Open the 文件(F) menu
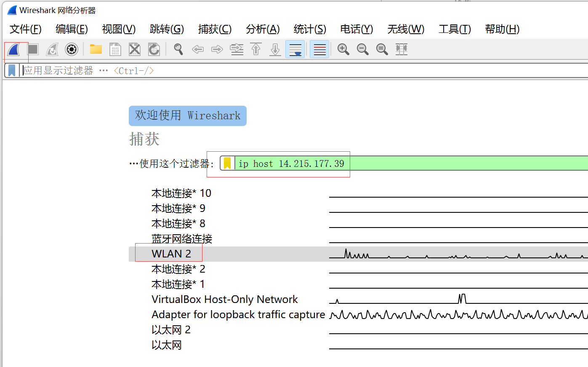This screenshot has height=367, width=588. pyautogui.click(x=26, y=29)
